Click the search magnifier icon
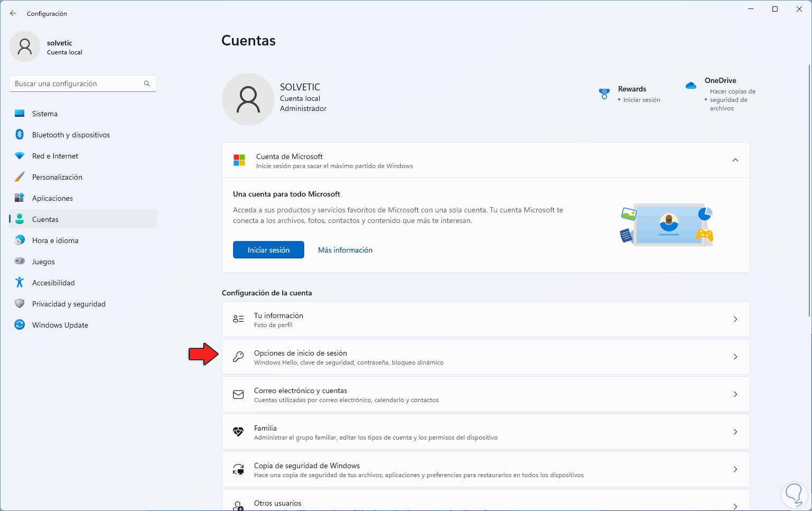 pos(147,83)
